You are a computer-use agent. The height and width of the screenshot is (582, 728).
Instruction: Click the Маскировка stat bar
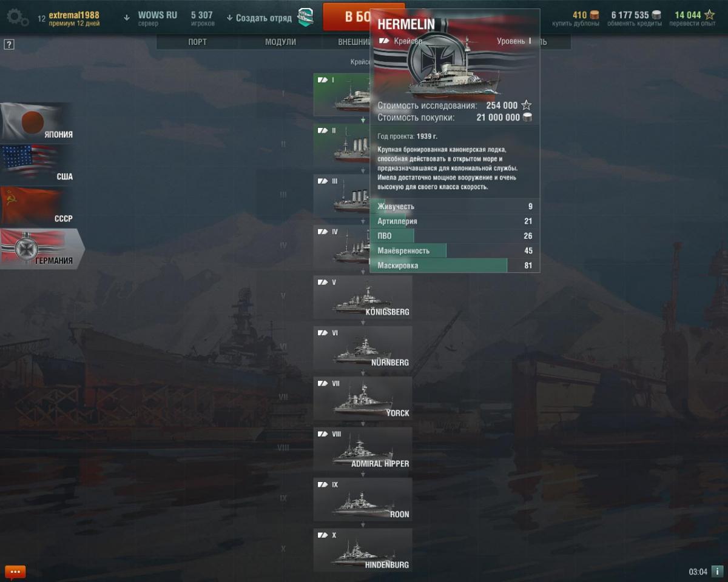pos(455,266)
